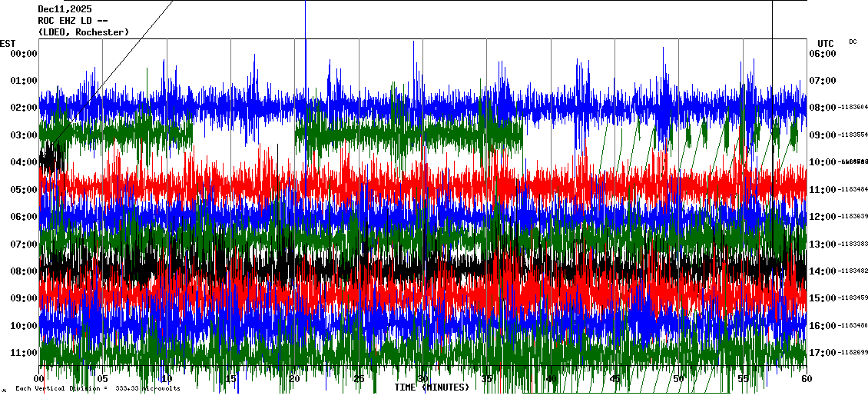Viewport: 868px width, 399px height.
Task: Click the EST time zone label
Action: tap(8, 43)
